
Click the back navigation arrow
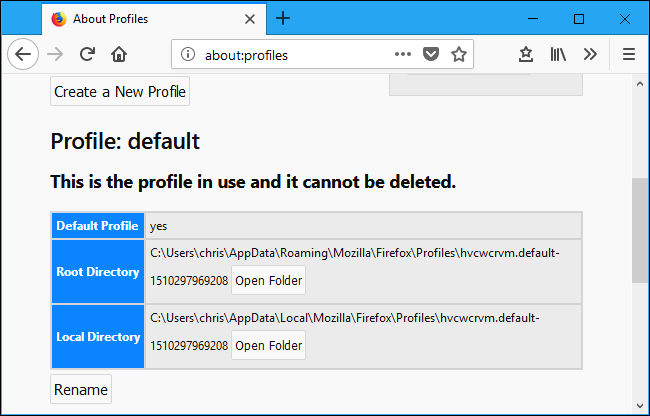click(22, 55)
